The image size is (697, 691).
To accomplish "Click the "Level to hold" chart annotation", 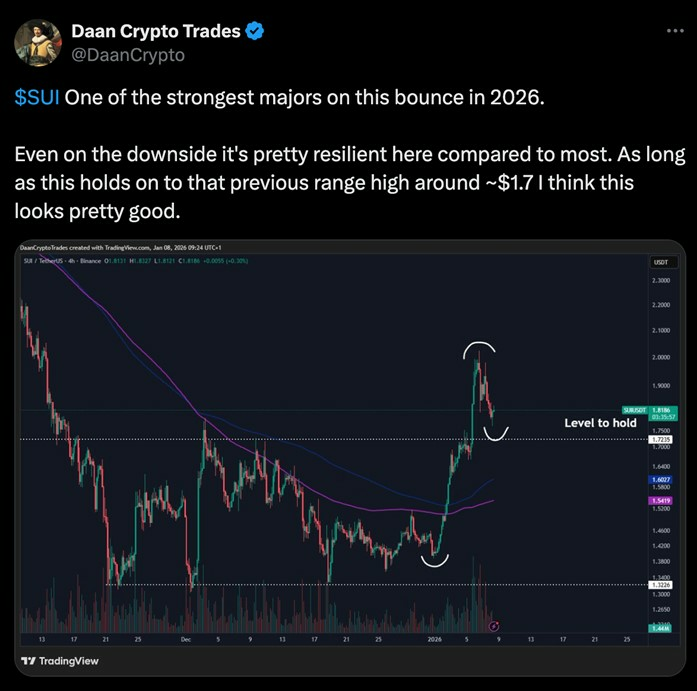I will coord(600,423).
